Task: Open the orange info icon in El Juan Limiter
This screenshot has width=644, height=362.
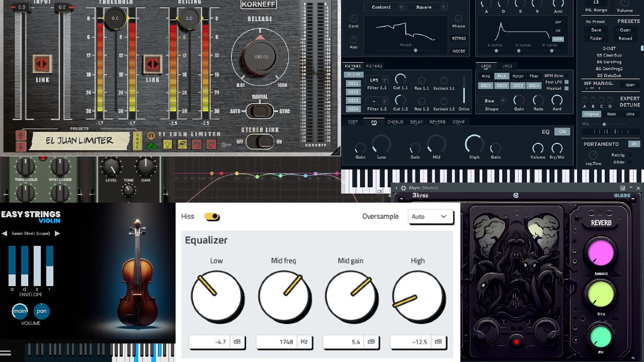Action: [151, 135]
